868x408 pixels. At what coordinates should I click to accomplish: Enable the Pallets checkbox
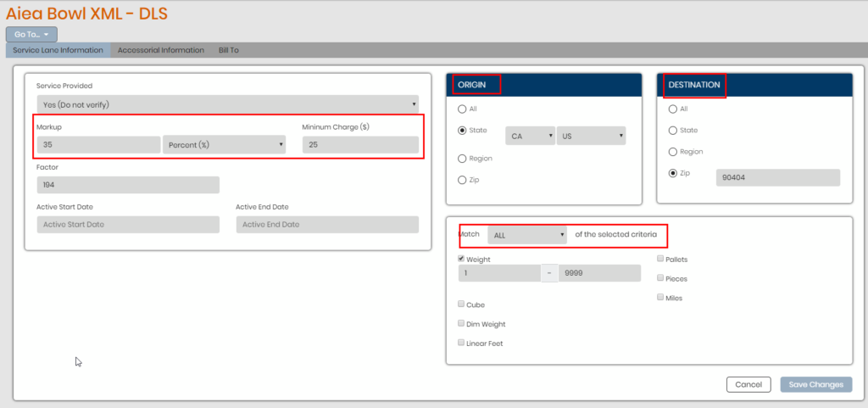660,259
